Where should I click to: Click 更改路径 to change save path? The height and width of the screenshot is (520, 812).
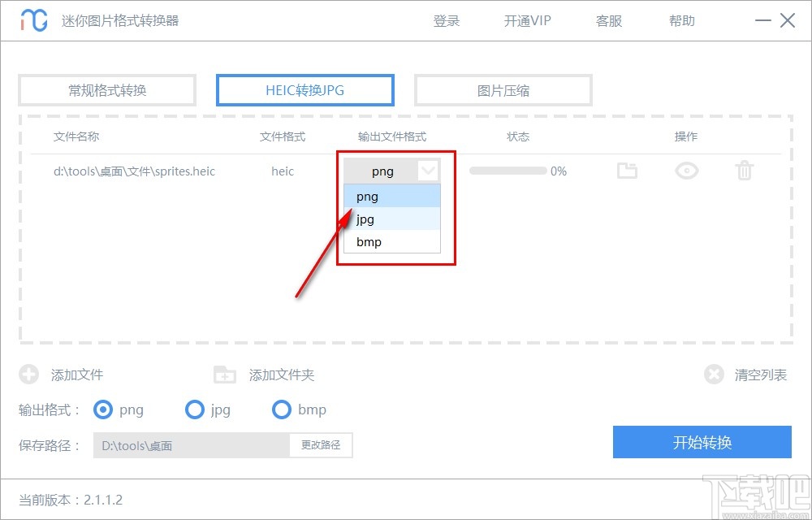321,445
